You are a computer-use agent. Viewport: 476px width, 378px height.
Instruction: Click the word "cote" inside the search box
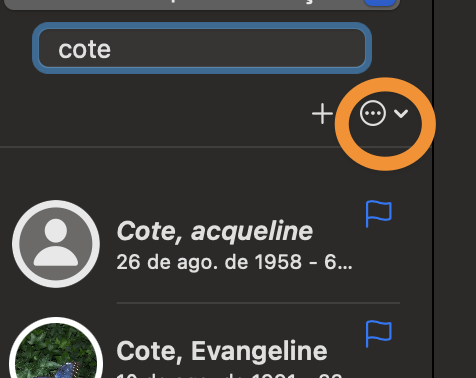(84, 50)
